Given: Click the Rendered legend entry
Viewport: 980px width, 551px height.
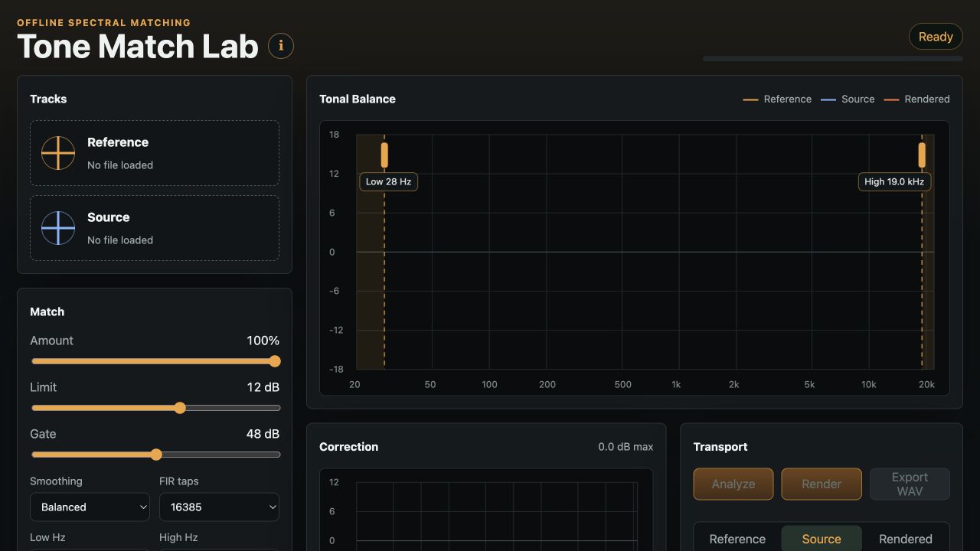Looking at the screenshot, I should [x=916, y=99].
